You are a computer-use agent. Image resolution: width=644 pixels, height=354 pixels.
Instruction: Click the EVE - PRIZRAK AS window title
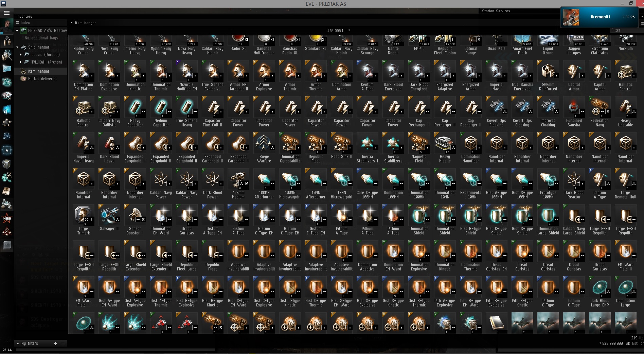[326, 4]
